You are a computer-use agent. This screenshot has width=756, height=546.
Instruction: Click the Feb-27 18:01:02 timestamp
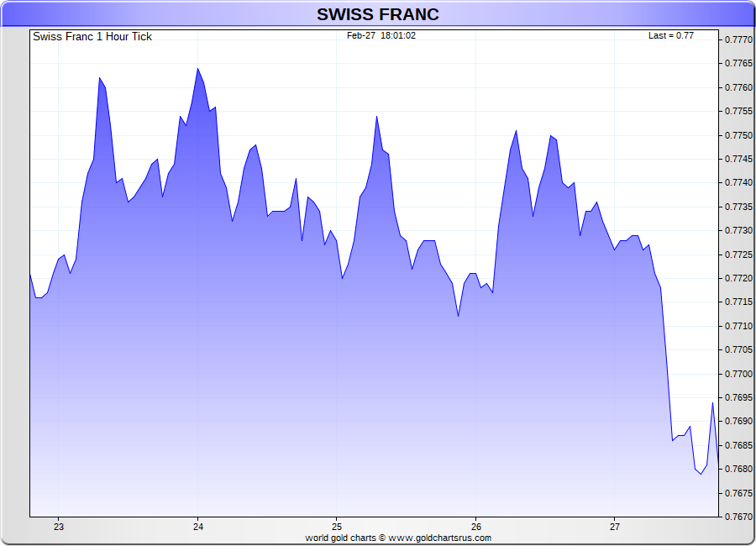click(381, 36)
